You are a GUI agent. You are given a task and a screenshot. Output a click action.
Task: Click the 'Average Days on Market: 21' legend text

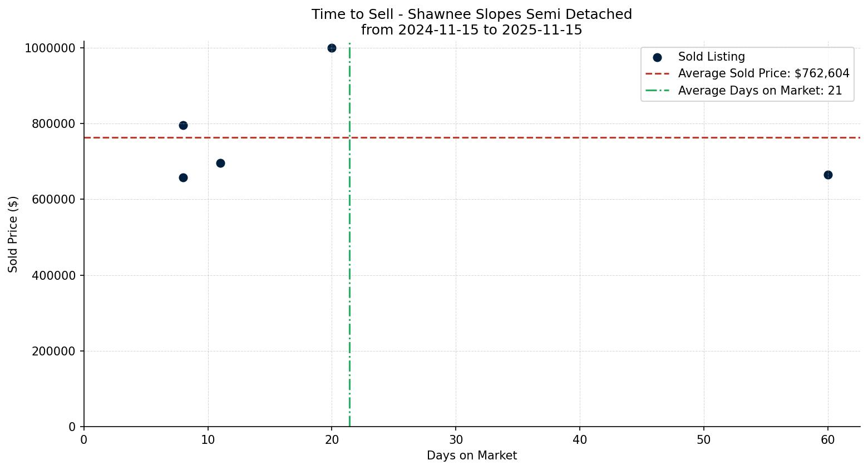click(759, 91)
